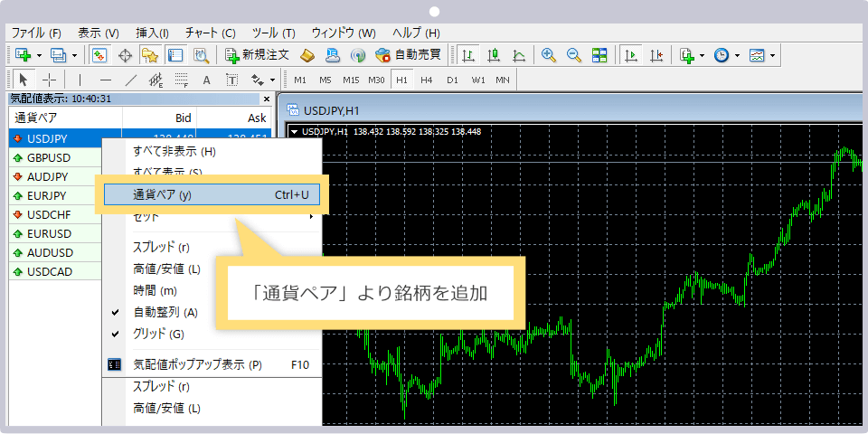Open the 挿入(I) menu

pos(152,33)
